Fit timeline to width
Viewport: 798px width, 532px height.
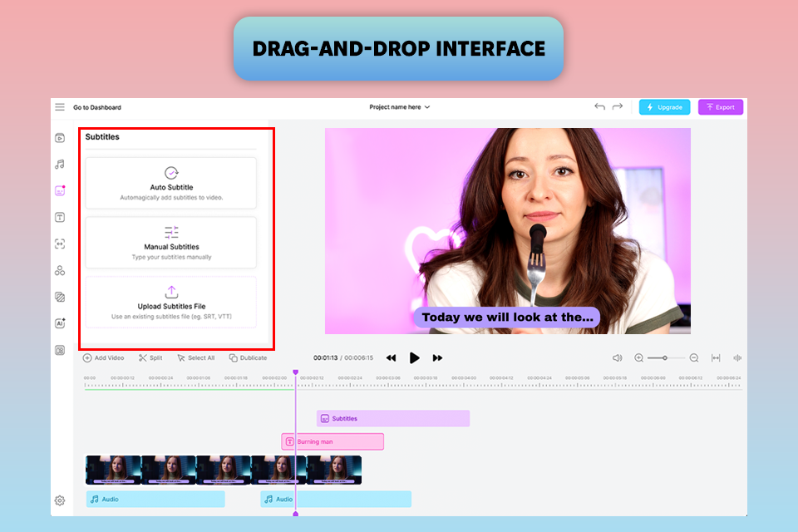click(716, 358)
